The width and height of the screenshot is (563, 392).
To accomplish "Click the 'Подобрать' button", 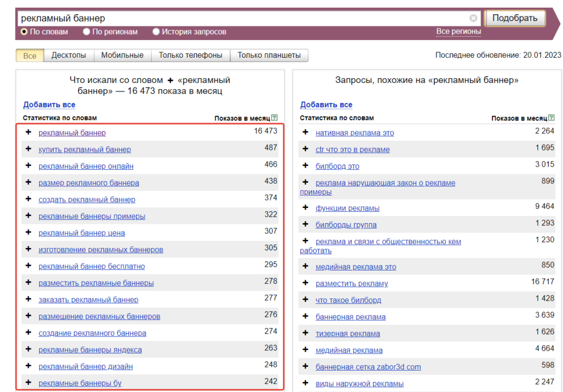I will [515, 18].
